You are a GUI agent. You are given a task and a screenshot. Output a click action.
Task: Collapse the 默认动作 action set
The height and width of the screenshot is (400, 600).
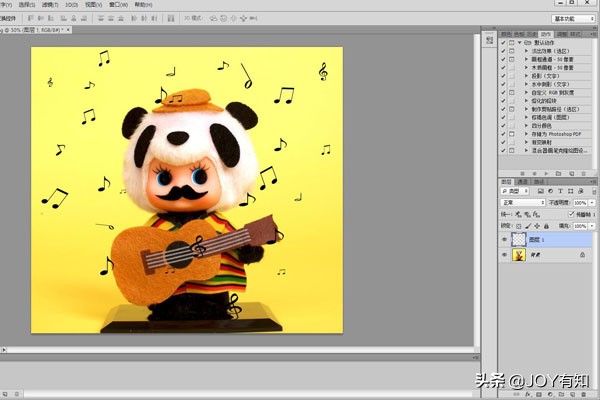(x=520, y=42)
